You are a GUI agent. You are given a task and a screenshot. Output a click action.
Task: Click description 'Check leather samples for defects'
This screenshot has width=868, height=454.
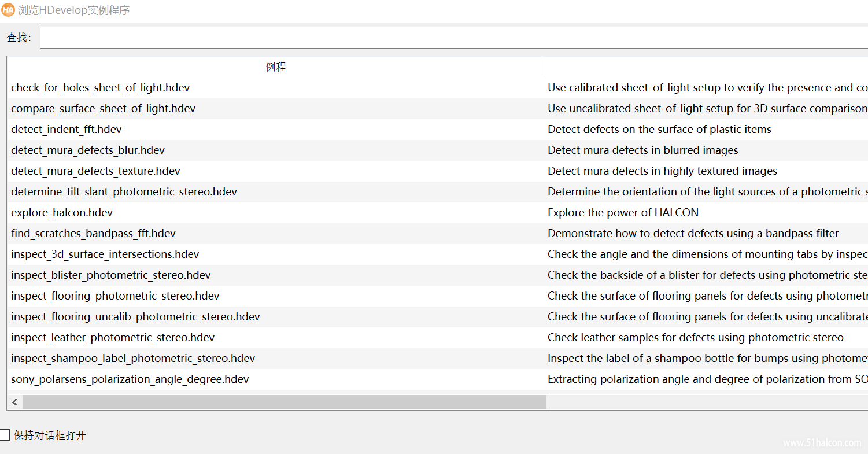(x=696, y=338)
